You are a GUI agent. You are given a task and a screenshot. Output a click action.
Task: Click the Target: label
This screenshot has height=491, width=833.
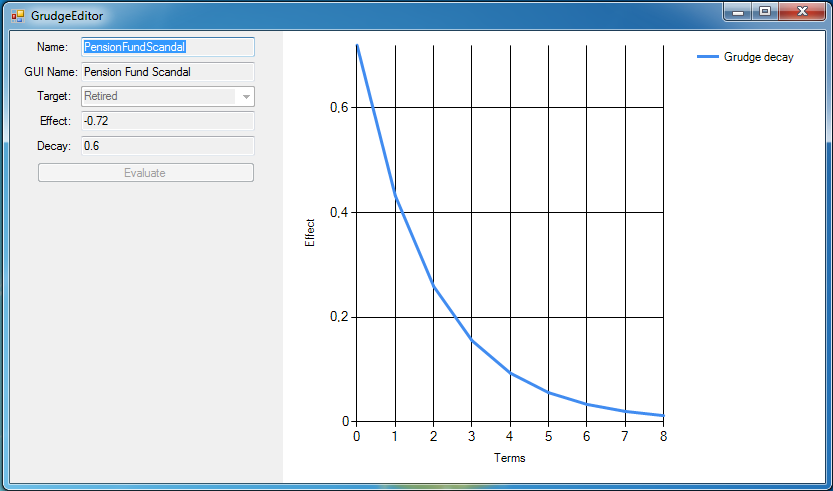point(54,96)
